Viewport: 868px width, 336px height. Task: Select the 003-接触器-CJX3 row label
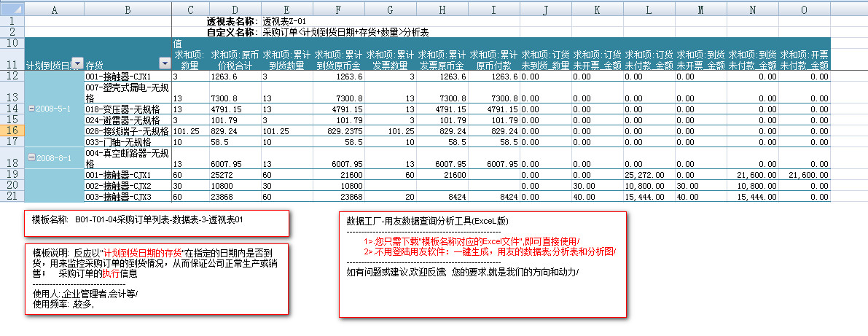pos(128,196)
